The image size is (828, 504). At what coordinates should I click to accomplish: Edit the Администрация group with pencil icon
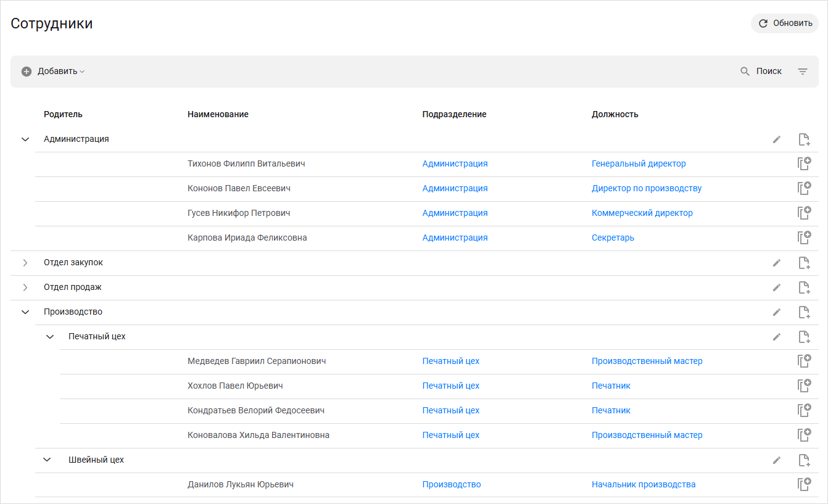[x=776, y=139]
